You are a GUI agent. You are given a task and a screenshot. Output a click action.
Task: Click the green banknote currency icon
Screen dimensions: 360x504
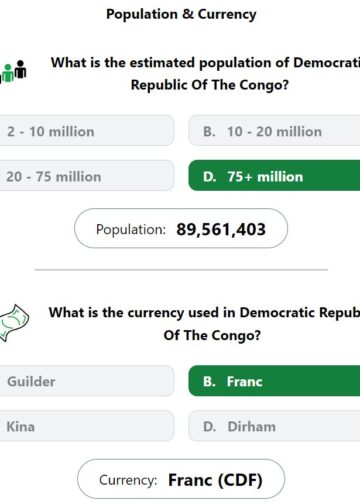click(x=14, y=322)
